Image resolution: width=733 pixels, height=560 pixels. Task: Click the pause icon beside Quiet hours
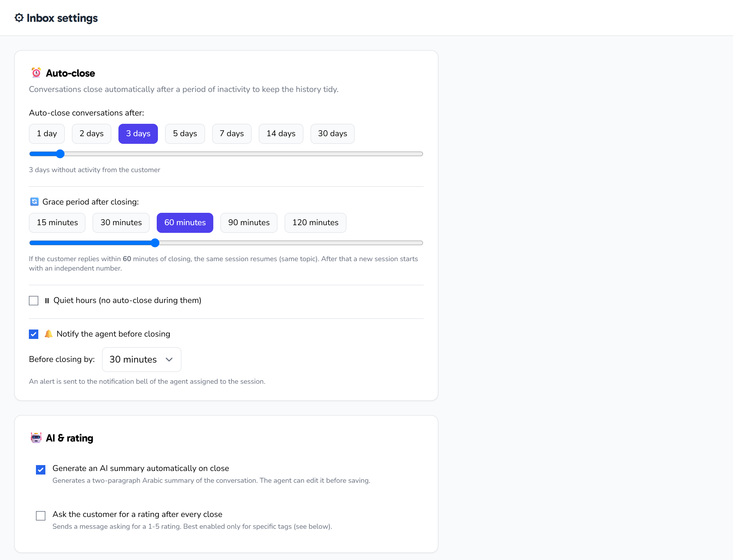tap(47, 301)
